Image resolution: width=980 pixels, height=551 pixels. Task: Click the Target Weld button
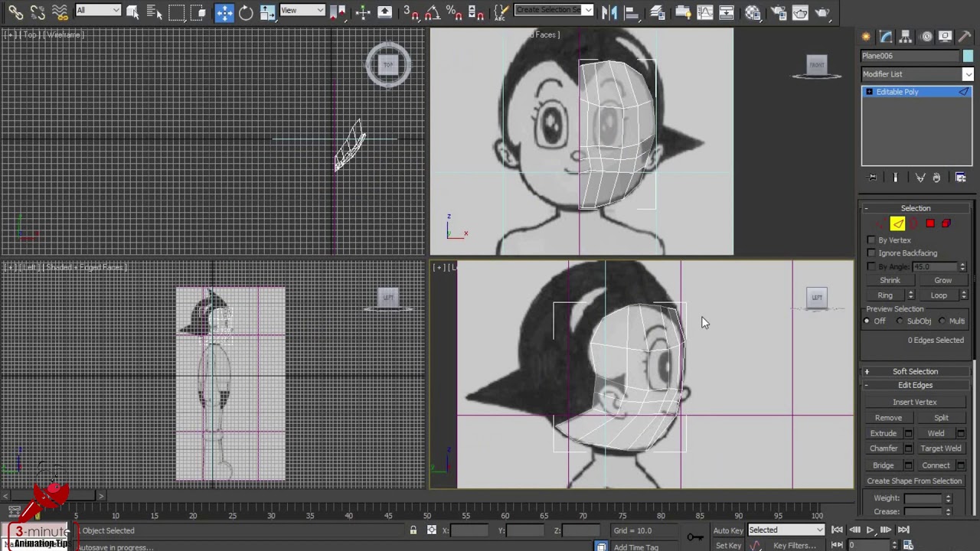tap(941, 448)
